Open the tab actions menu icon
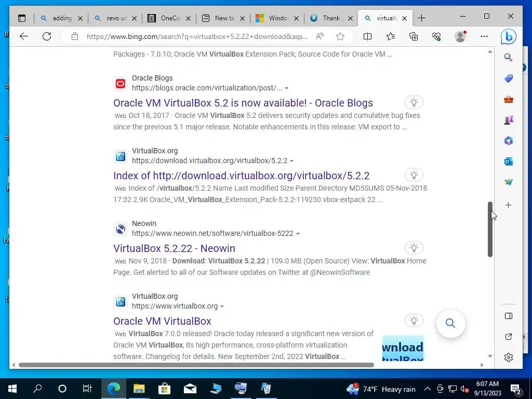The width and height of the screenshot is (532, 399). click(22, 18)
